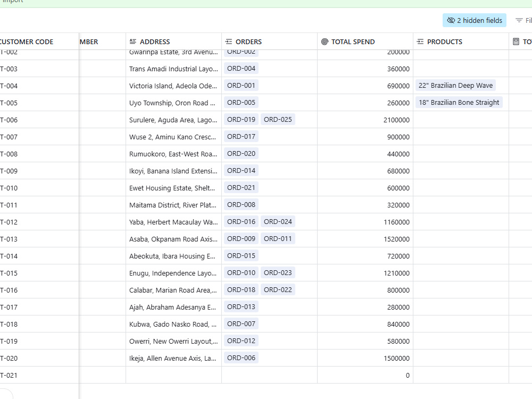Image resolution: width=532 pixels, height=399 pixels.
Task: Select address cell Ikoyi, Banana Island Extensi...
Action: click(174, 171)
